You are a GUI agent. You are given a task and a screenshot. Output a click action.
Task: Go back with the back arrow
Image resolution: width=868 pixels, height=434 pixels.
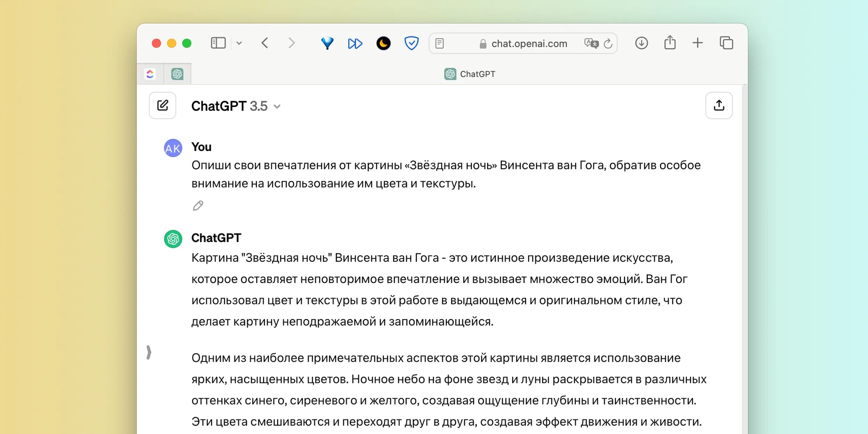pos(265,43)
